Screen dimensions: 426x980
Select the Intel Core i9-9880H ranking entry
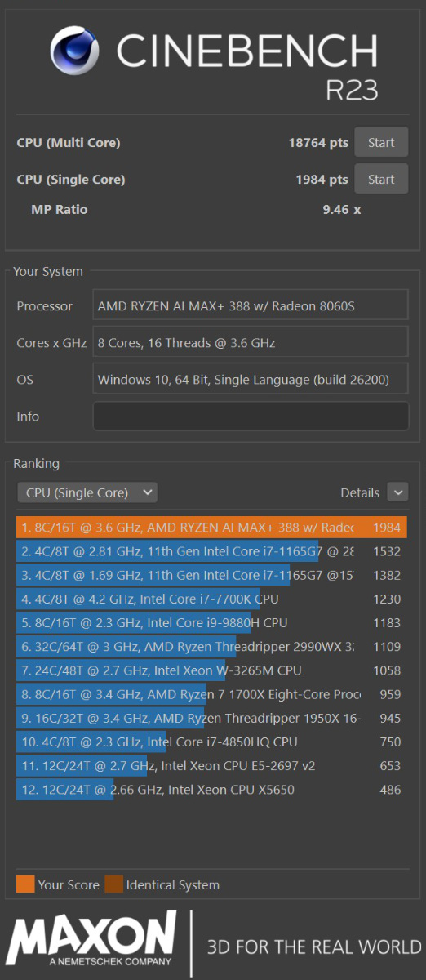click(x=211, y=622)
